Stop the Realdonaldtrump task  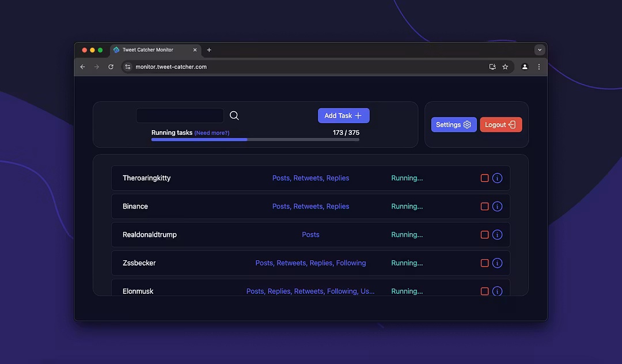(x=484, y=235)
